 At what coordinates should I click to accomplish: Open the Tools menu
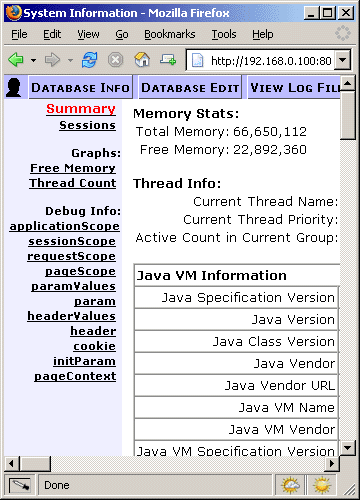[x=224, y=34]
